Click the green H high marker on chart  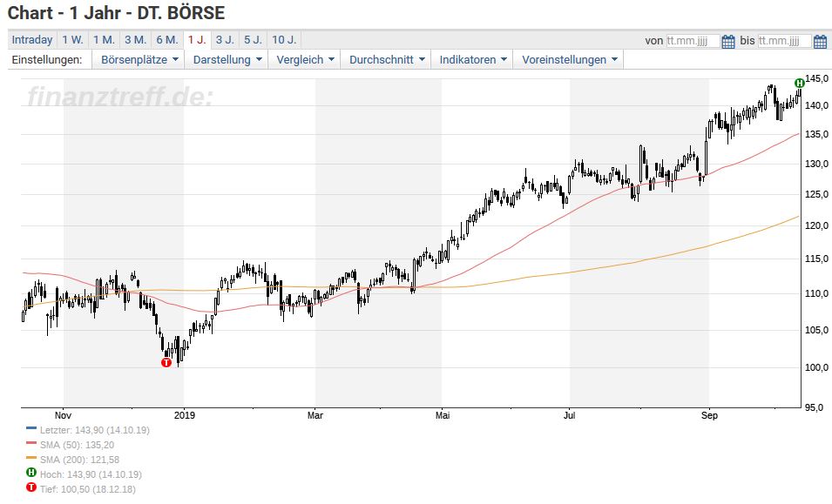[x=799, y=84]
